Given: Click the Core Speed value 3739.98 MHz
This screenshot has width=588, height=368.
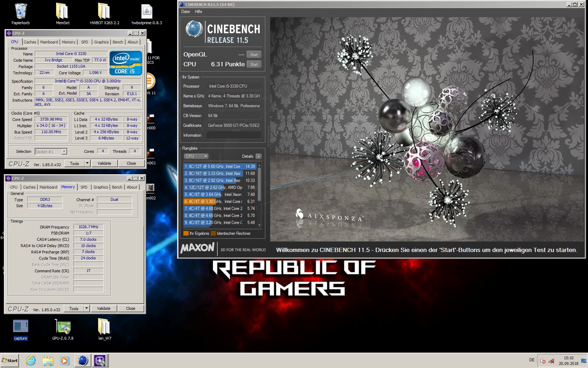Looking at the screenshot, I should tap(51, 119).
